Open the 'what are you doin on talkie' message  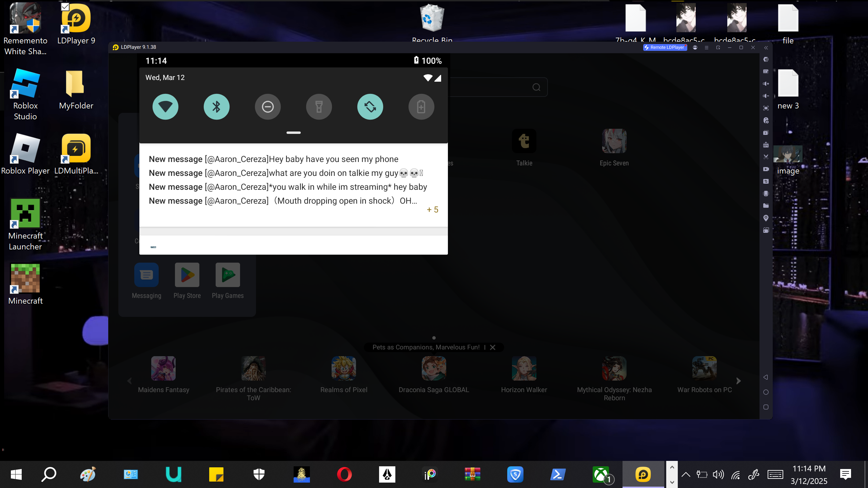[286, 173]
